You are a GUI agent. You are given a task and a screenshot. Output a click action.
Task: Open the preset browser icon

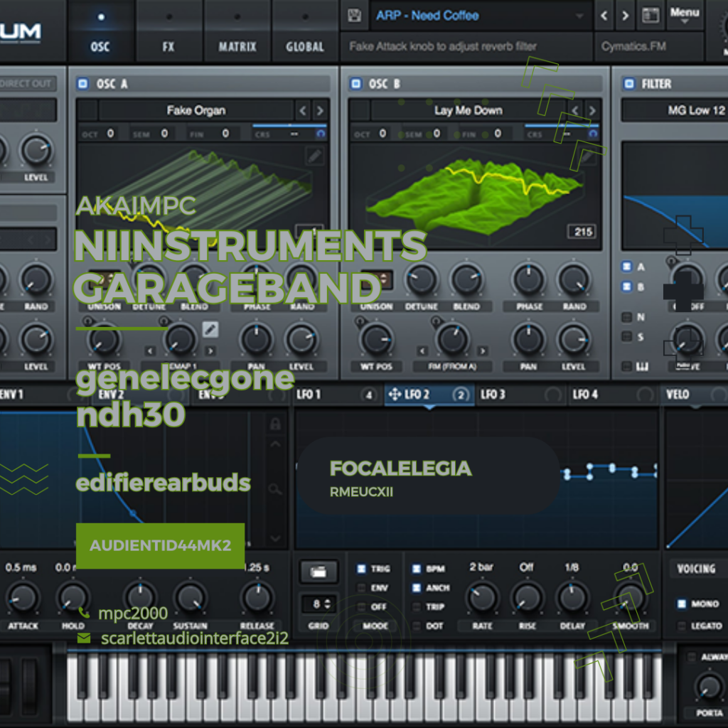650,16
